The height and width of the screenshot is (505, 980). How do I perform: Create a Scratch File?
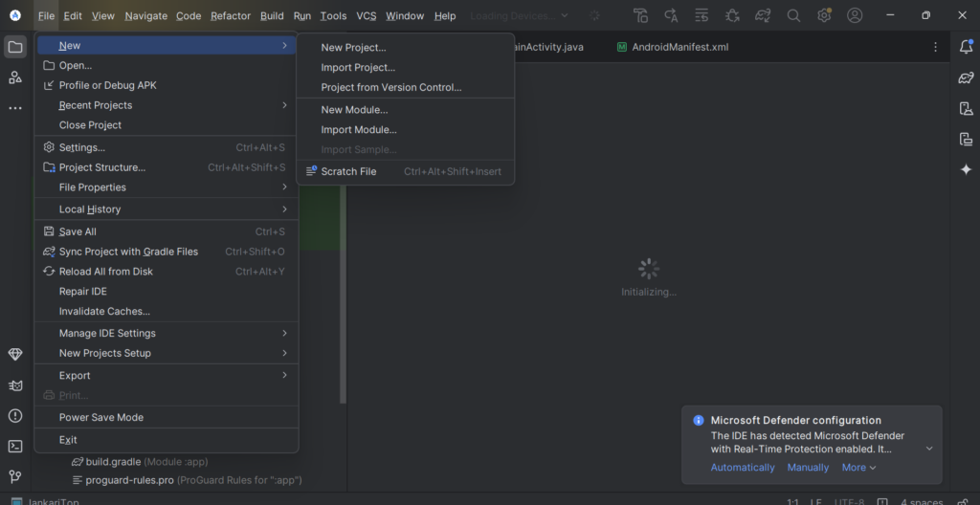pos(405,171)
